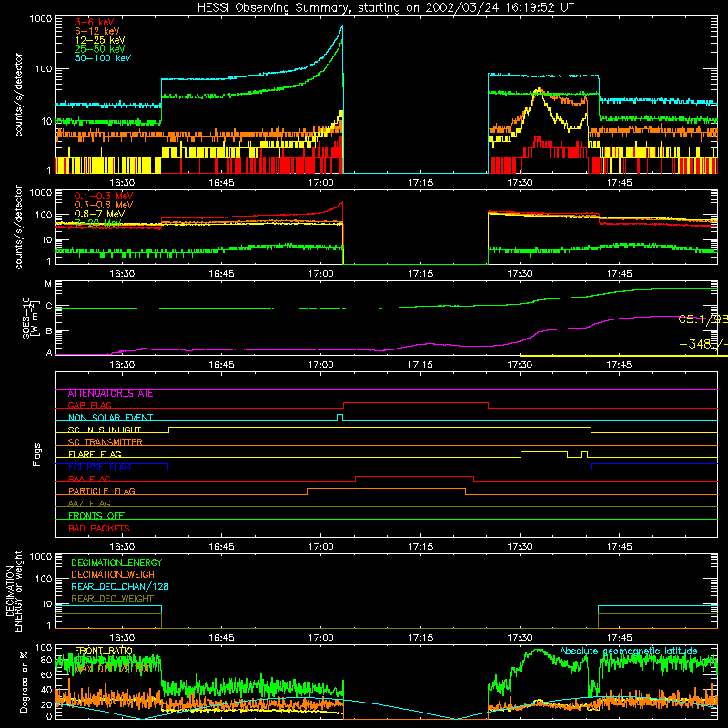
Task: Select the orange SC_TRANSMITTER label
Action: [105, 442]
